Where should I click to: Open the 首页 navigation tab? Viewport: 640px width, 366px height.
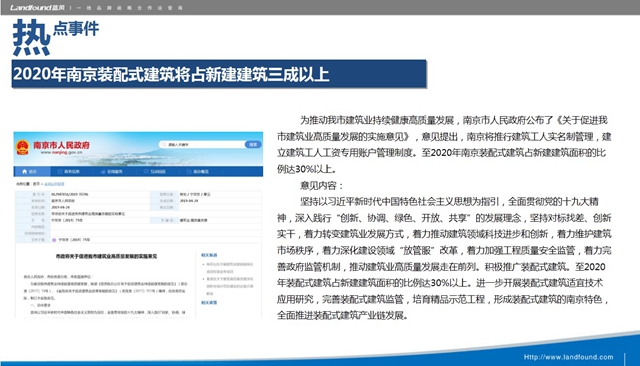32,171
